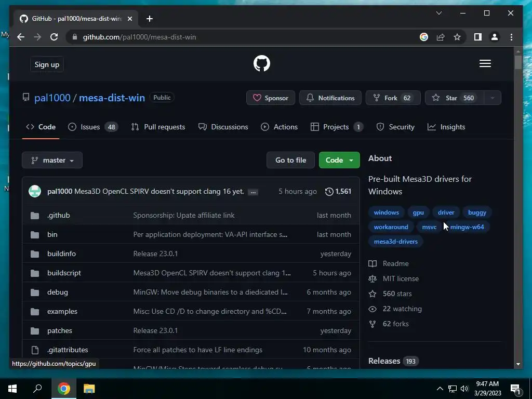Select the gpu topic tag
The height and width of the screenshot is (399, 532).
[x=418, y=212]
